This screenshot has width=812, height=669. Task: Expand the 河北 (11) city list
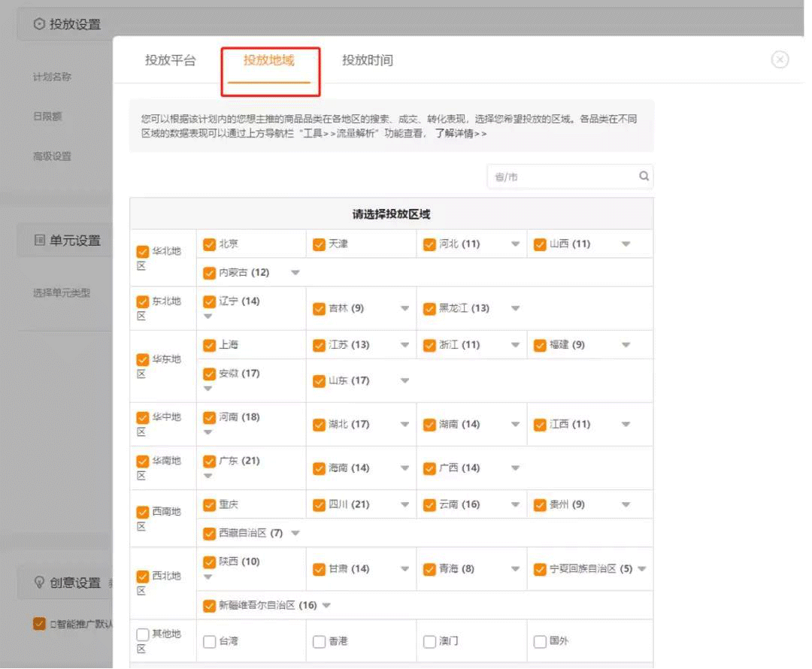click(x=515, y=244)
